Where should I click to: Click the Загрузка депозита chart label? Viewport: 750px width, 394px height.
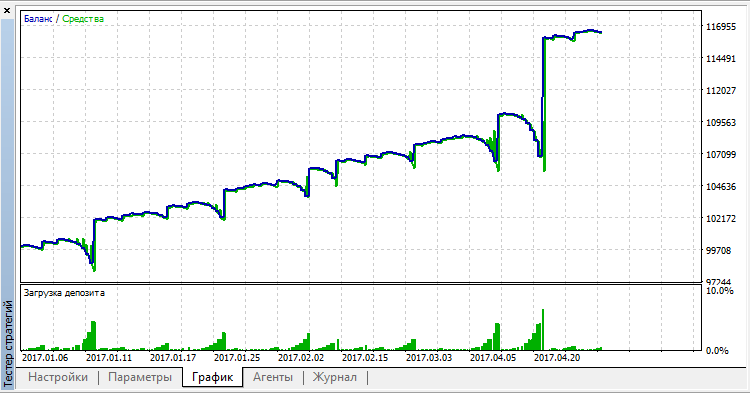pos(64,293)
